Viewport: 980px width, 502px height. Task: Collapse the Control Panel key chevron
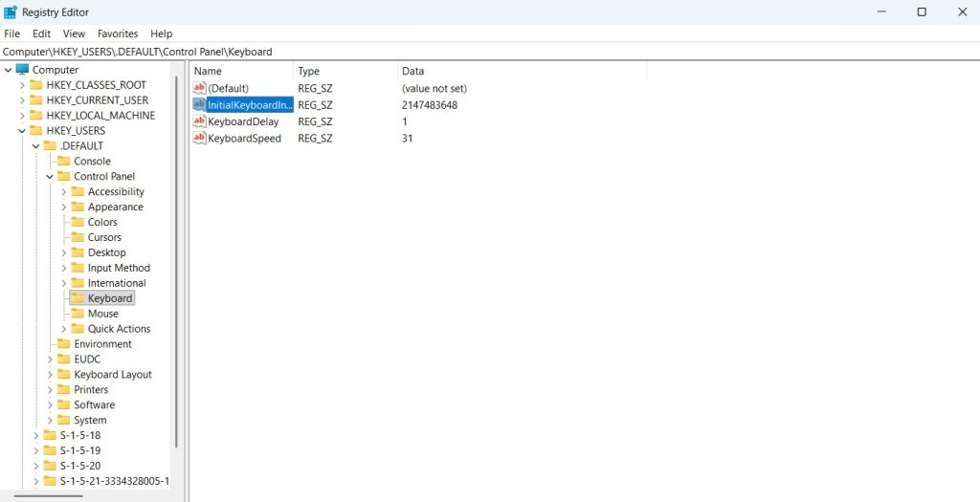[x=50, y=177]
